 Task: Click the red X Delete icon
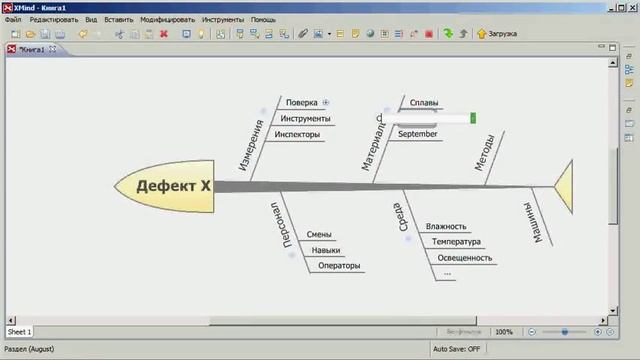pyautogui.click(x=164, y=34)
